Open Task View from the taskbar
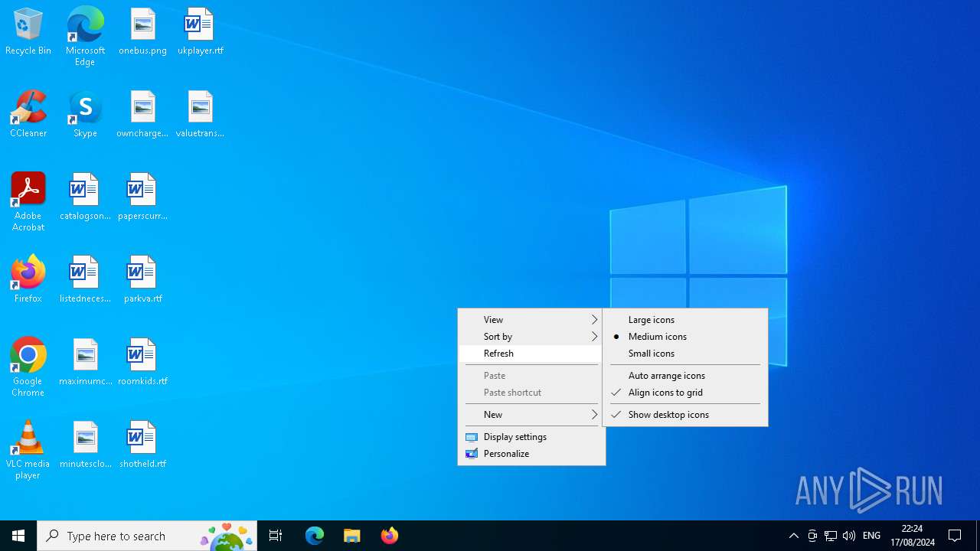 coord(276,536)
